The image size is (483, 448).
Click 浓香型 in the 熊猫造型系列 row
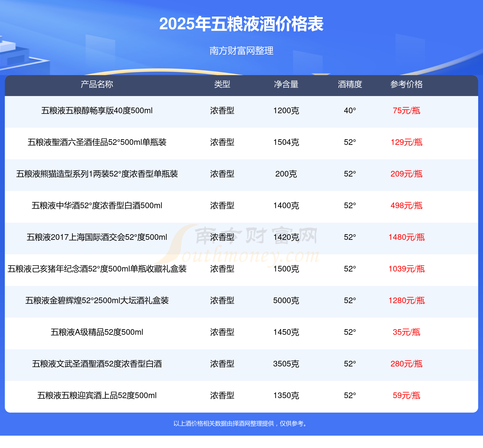pos(222,174)
